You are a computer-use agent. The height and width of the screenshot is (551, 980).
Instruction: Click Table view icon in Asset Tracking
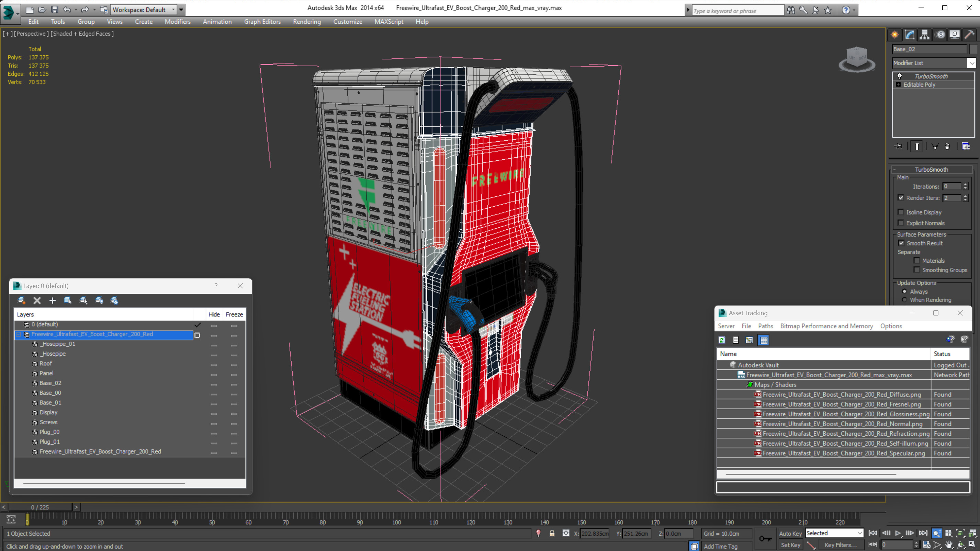pyautogui.click(x=764, y=340)
